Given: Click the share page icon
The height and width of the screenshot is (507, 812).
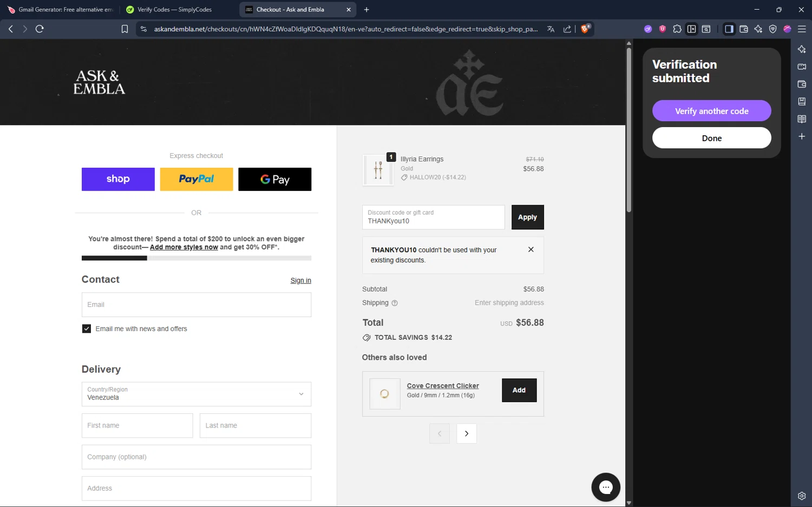Looking at the screenshot, I should pyautogui.click(x=567, y=29).
